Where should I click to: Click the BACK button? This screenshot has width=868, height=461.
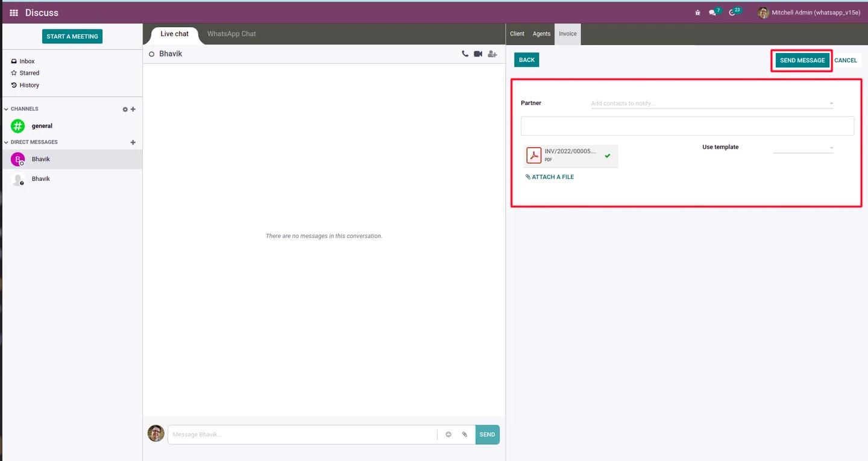527,60
